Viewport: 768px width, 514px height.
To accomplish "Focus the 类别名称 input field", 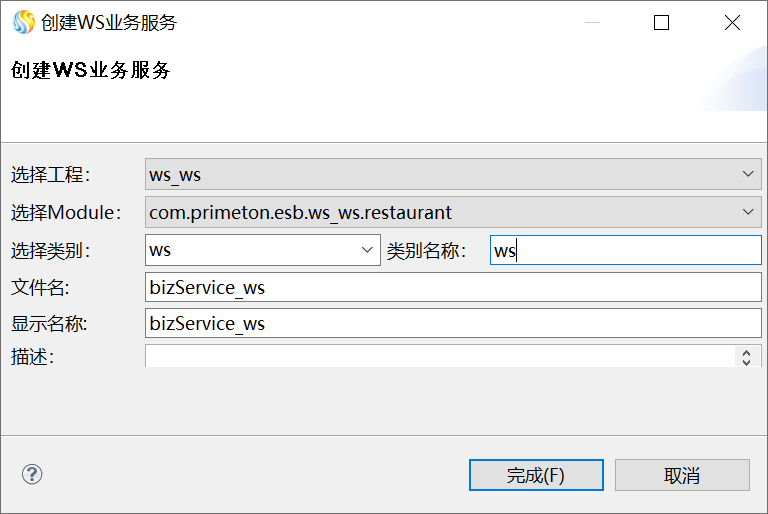I will tap(625, 250).
